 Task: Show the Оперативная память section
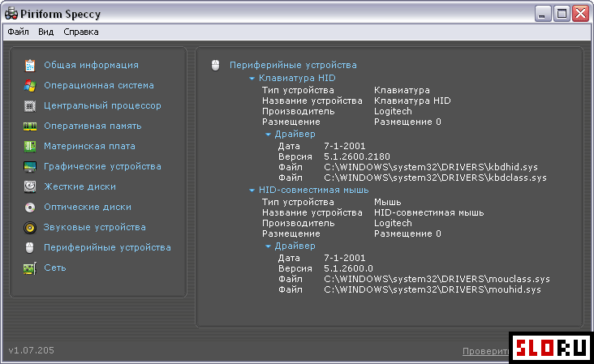click(x=93, y=126)
